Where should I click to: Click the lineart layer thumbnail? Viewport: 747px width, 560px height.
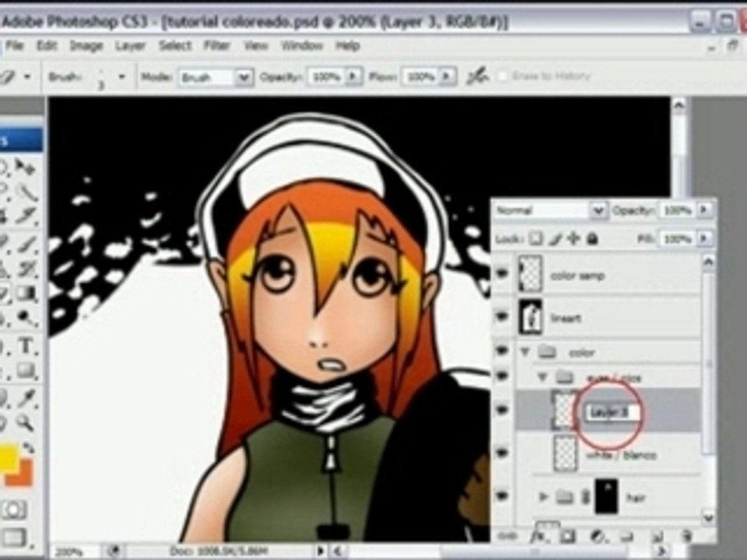[x=531, y=317]
